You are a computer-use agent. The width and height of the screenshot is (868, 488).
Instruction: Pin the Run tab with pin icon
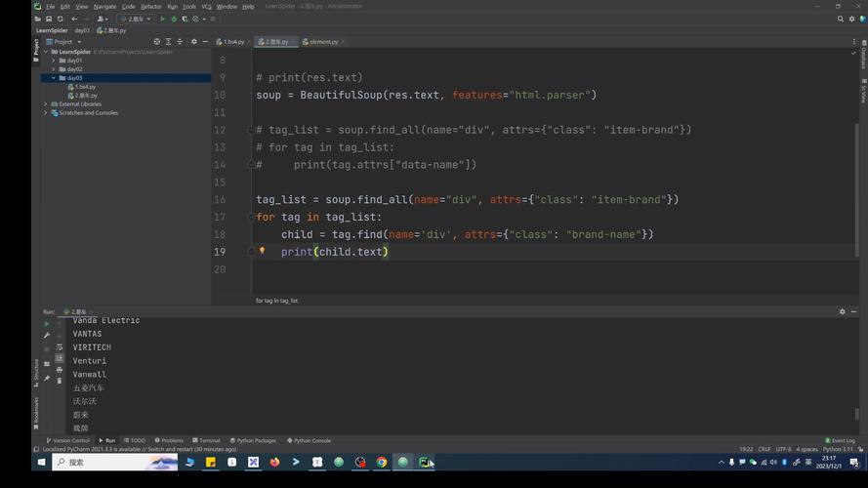click(x=47, y=379)
